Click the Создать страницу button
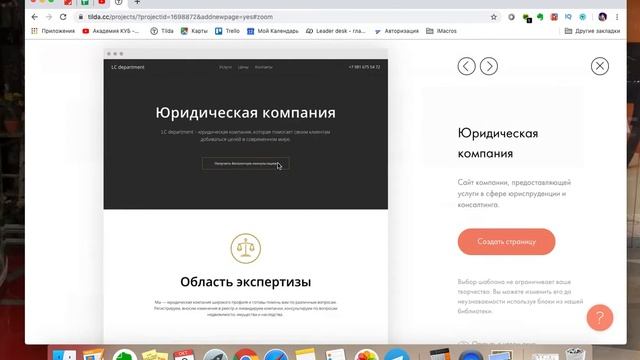Image resolution: width=640 pixels, height=360 pixels. pyautogui.click(x=507, y=242)
